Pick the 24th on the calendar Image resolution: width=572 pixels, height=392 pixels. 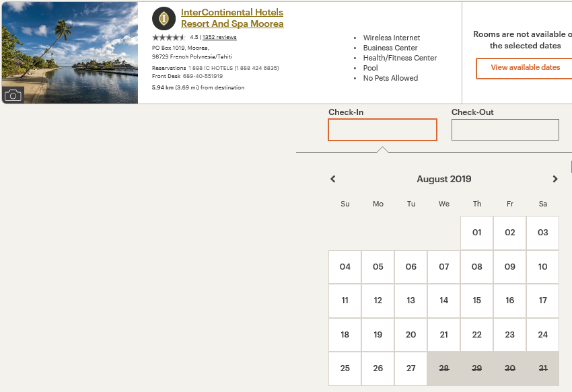[x=543, y=335]
